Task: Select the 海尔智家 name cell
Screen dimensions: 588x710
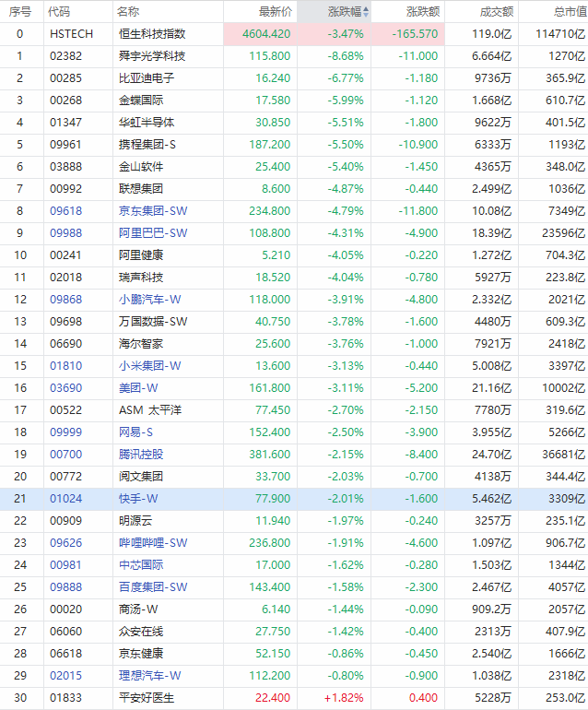Action: (x=168, y=344)
